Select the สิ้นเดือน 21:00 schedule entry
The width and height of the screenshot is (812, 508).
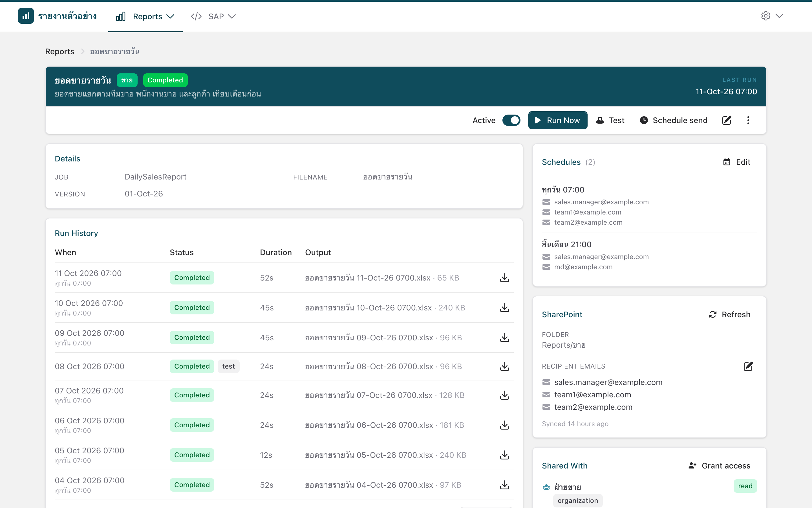tap(566, 245)
